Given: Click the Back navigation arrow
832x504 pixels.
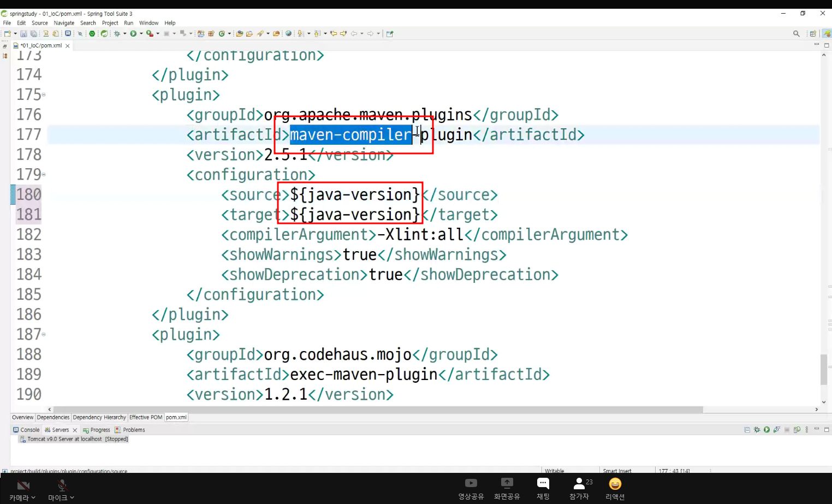Looking at the screenshot, I should click(354, 33).
